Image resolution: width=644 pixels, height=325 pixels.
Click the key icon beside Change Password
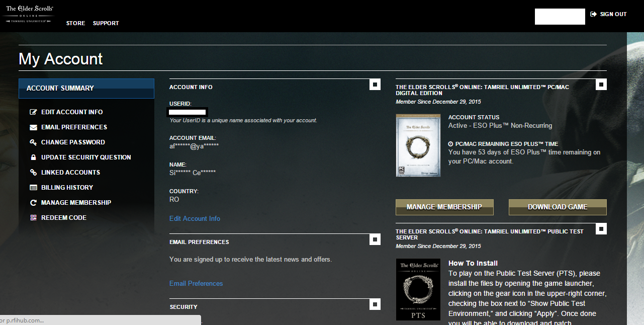(34, 142)
